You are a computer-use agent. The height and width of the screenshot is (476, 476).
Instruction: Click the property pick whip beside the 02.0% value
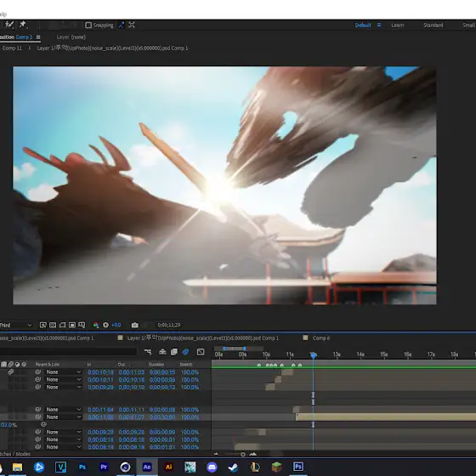coord(43,424)
